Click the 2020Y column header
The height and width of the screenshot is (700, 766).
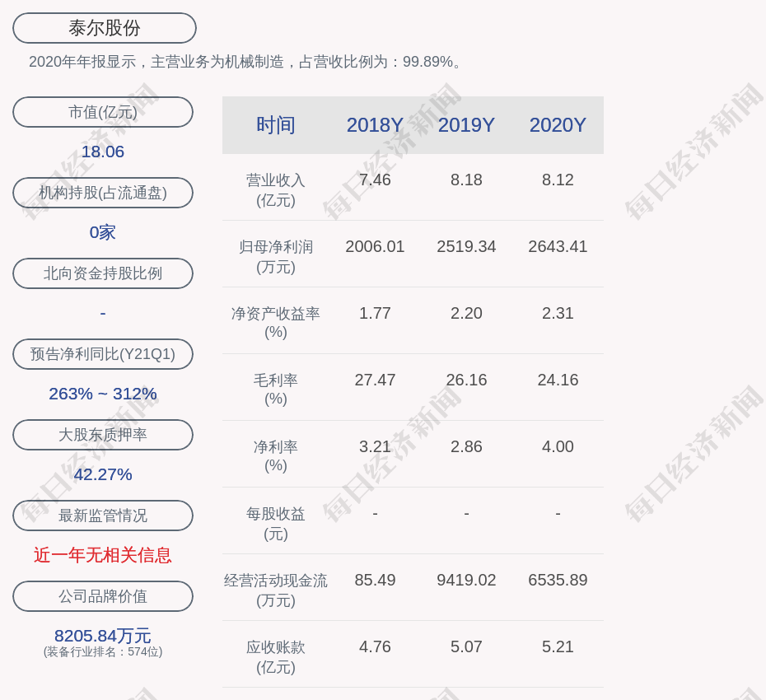coord(558,125)
